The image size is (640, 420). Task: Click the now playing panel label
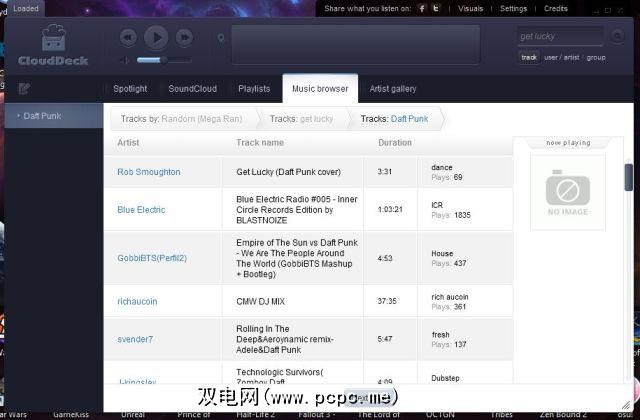(568, 143)
